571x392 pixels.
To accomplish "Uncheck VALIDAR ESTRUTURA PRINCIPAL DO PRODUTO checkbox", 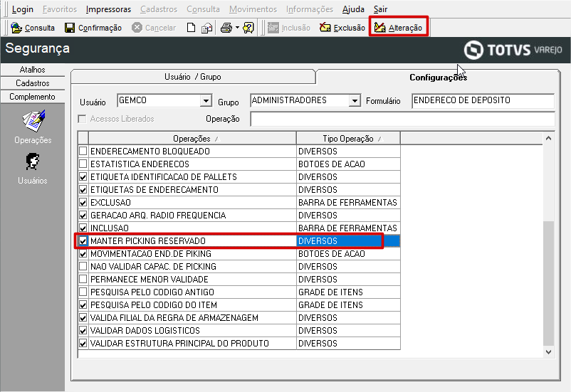I will (83, 343).
